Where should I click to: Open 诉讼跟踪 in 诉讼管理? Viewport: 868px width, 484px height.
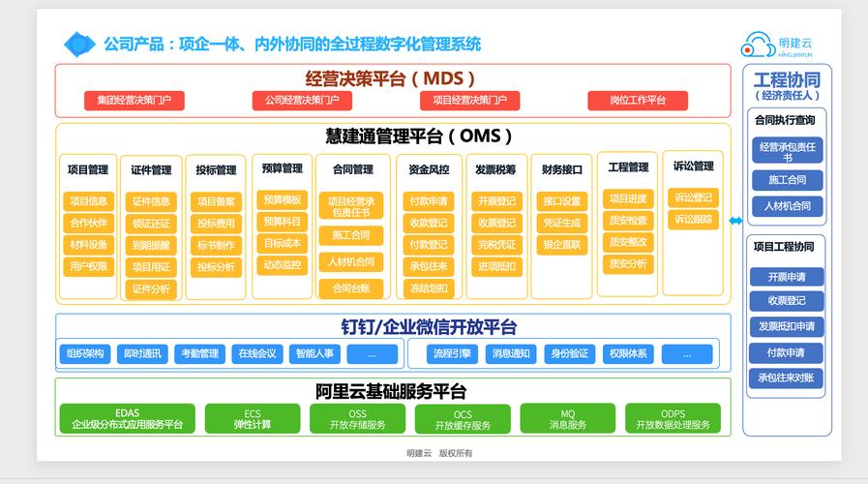(693, 219)
